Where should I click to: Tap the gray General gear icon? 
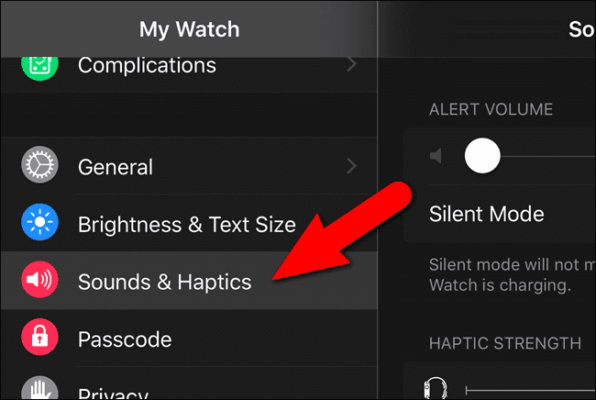point(40,165)
